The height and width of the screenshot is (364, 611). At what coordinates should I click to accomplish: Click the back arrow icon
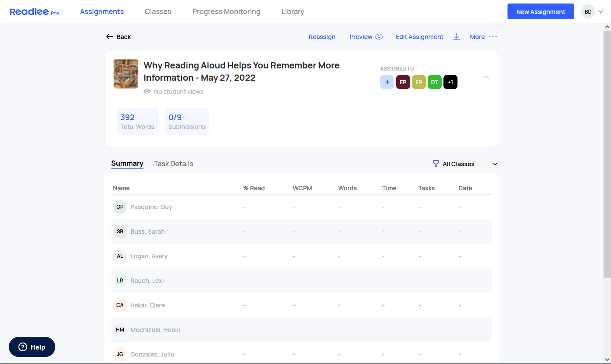[110, 37]
